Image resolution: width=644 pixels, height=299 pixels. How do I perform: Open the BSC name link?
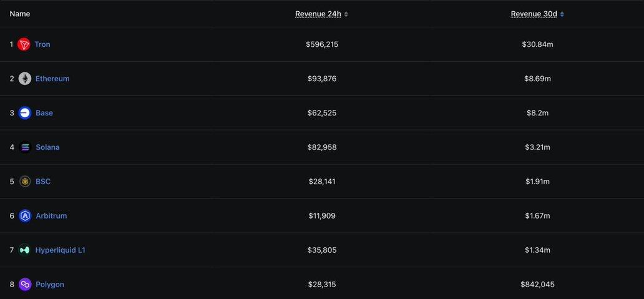[x=43, y=182]
